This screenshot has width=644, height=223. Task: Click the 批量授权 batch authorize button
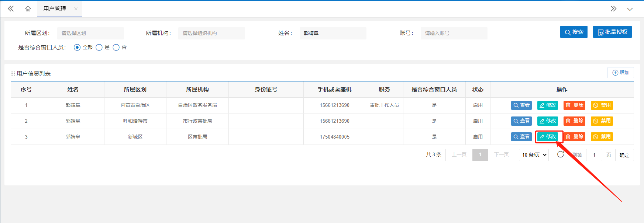coord(612,32)
